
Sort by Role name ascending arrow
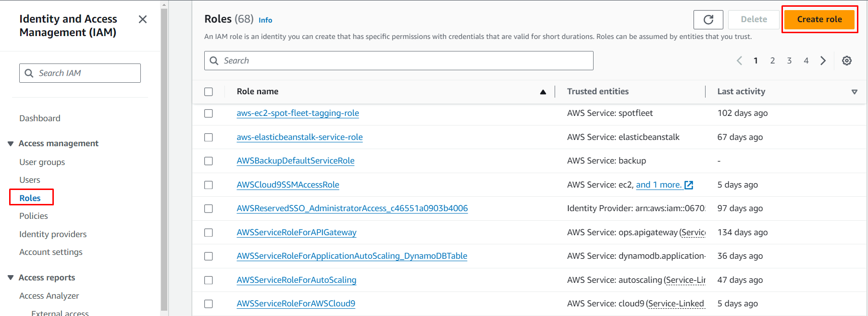pos(543,92)
